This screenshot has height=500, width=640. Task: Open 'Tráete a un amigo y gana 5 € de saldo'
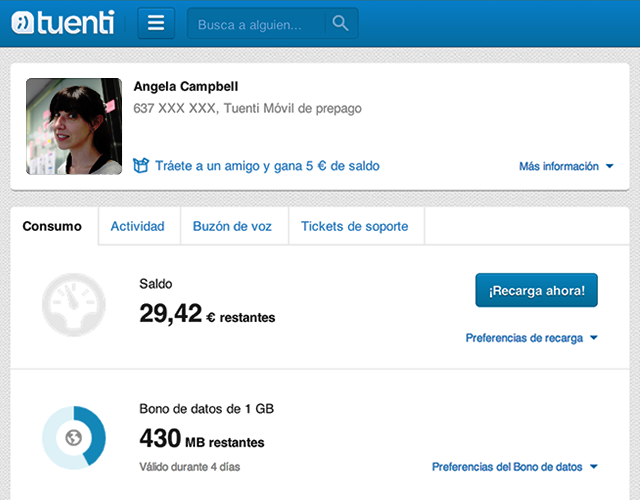(267, 166)
